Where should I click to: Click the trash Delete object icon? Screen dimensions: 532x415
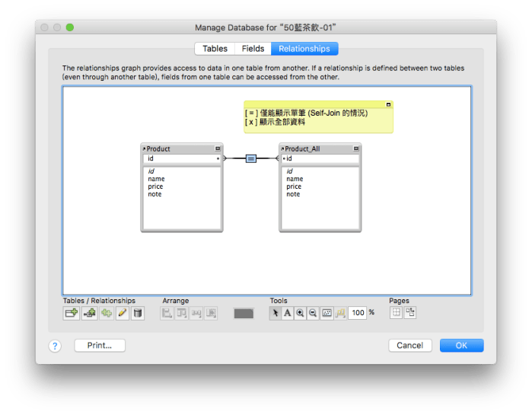point(138,313)
